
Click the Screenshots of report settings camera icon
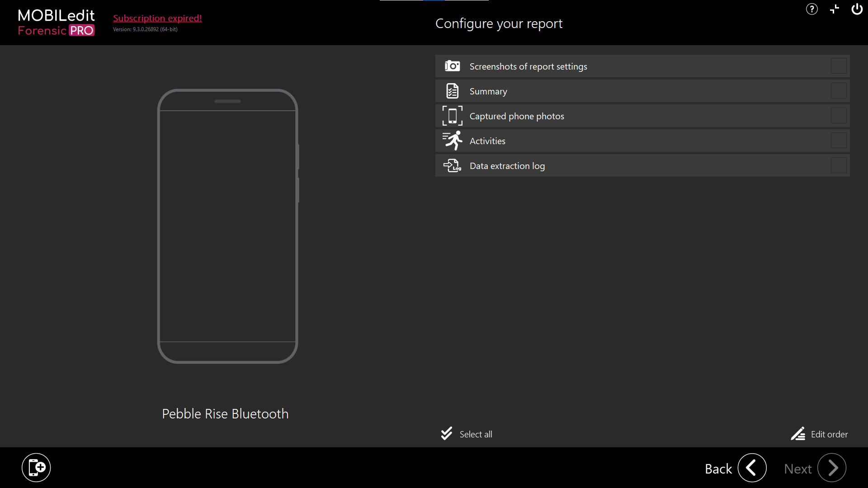click(452, 66)
